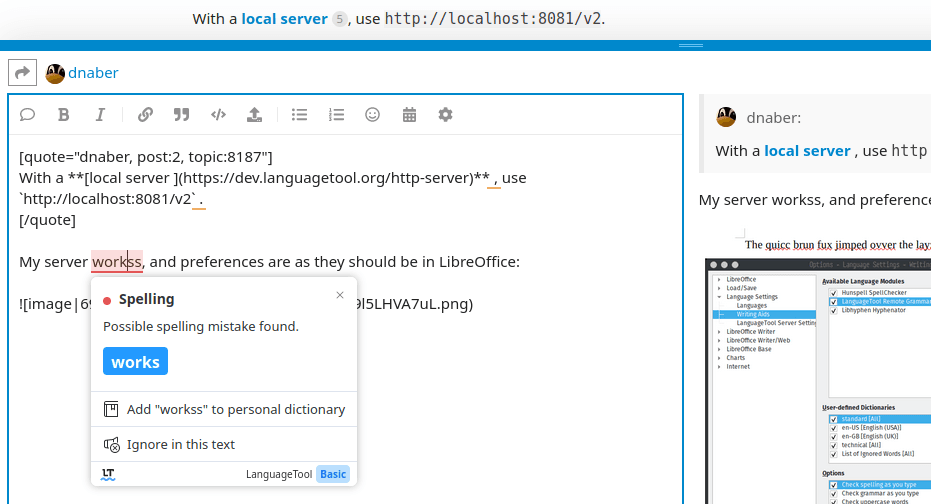Screen dimensions: 931x504
Task: Insert preformatted code with the code icon
Action: click(x=218, y=115)
